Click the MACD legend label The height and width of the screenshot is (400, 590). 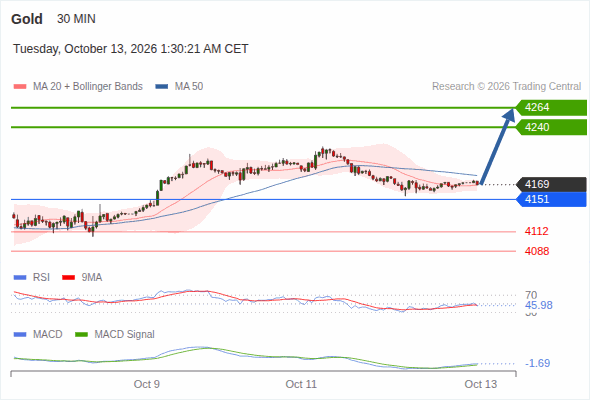pyautogui.click(x=48, y=334)
